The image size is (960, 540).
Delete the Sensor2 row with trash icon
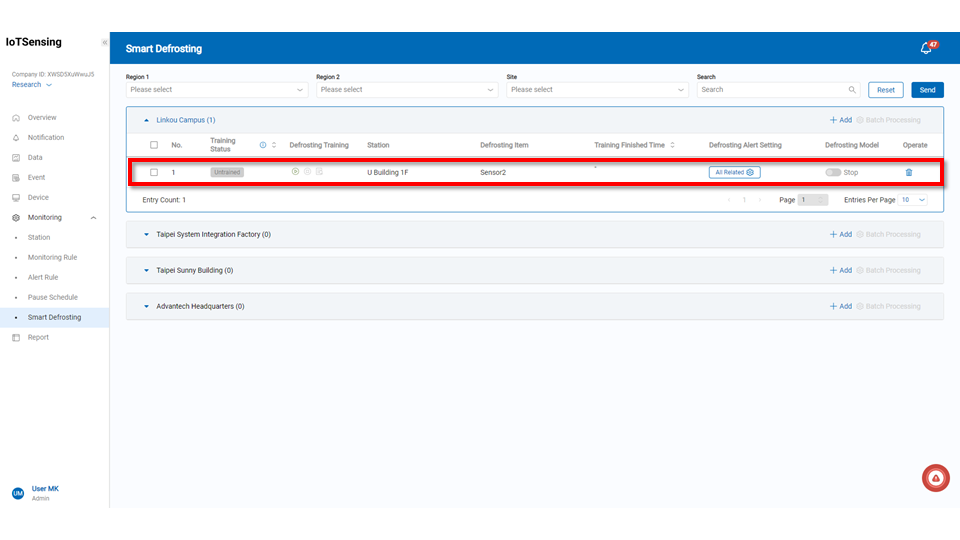point(908,172)
